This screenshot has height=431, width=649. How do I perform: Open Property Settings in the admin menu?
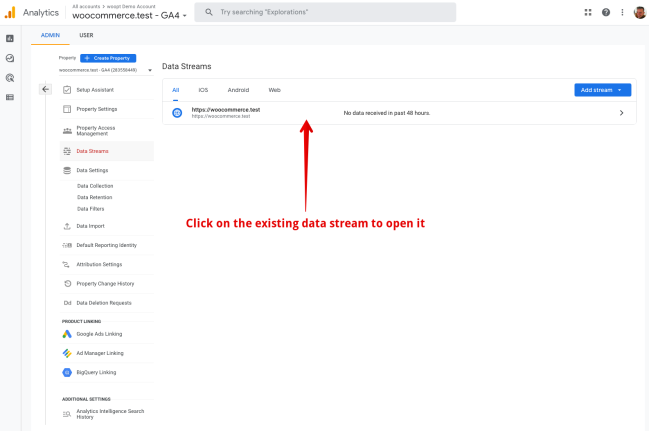click(x=97, y=109)
